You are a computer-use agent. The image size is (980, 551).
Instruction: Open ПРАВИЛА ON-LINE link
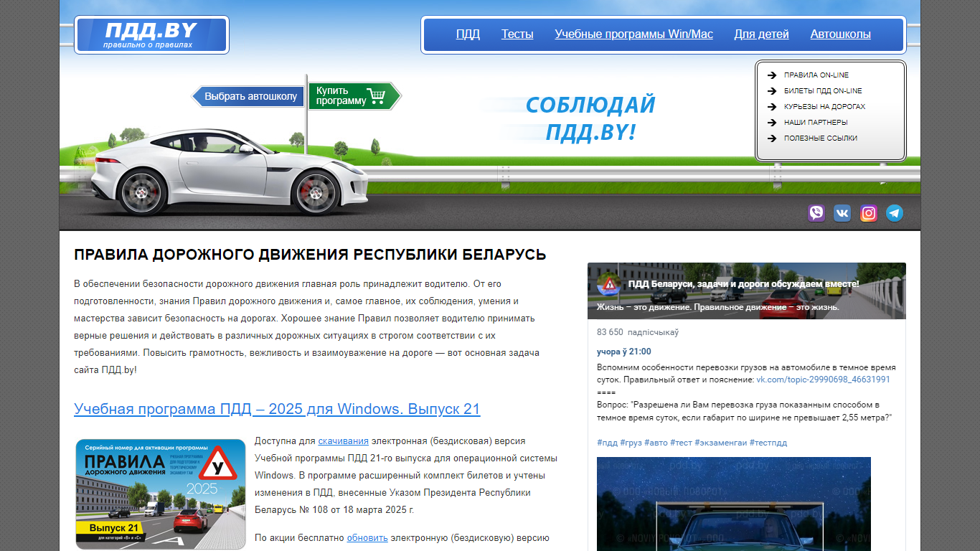(816, 75)
